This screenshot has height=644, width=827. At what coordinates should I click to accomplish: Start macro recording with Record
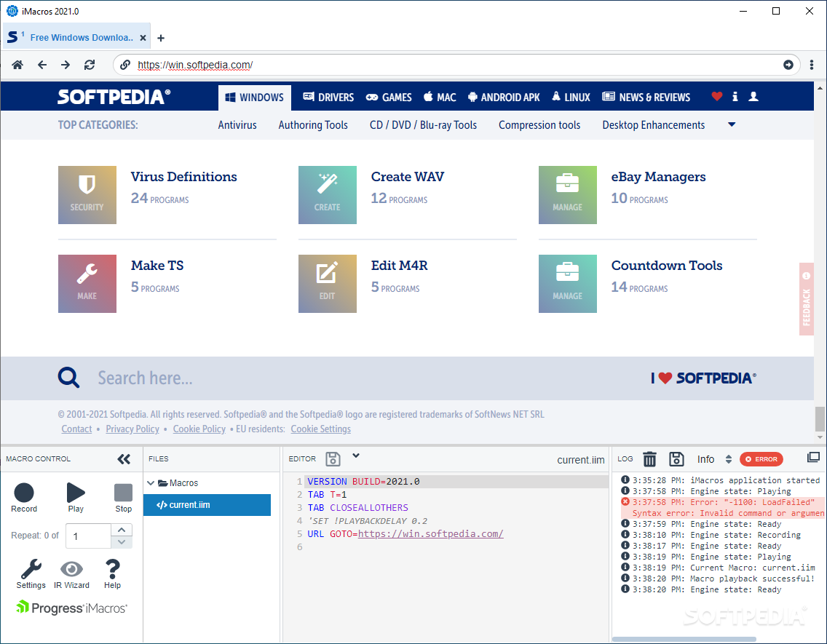coord(24,498)
